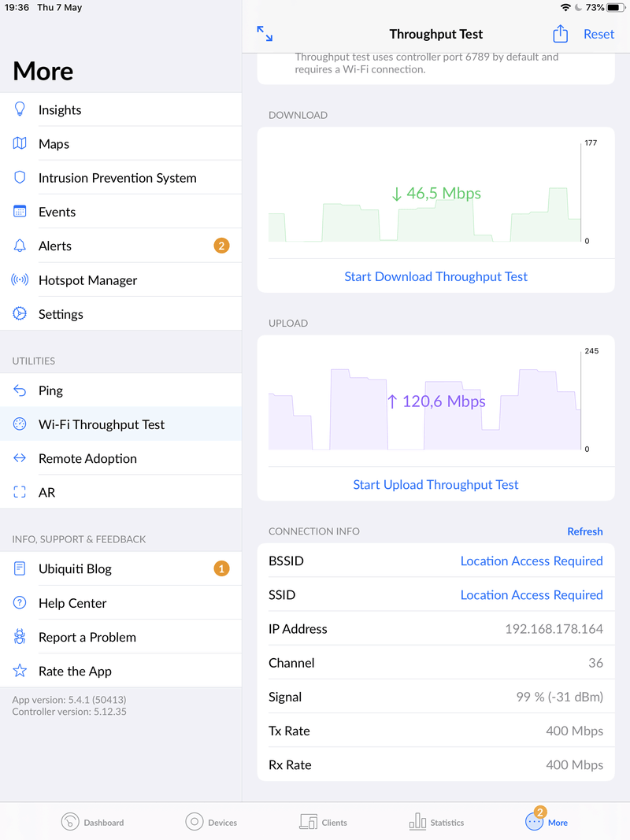Select the Ping utility
This screenshot has width=630, height=840.
coord(120,390)
